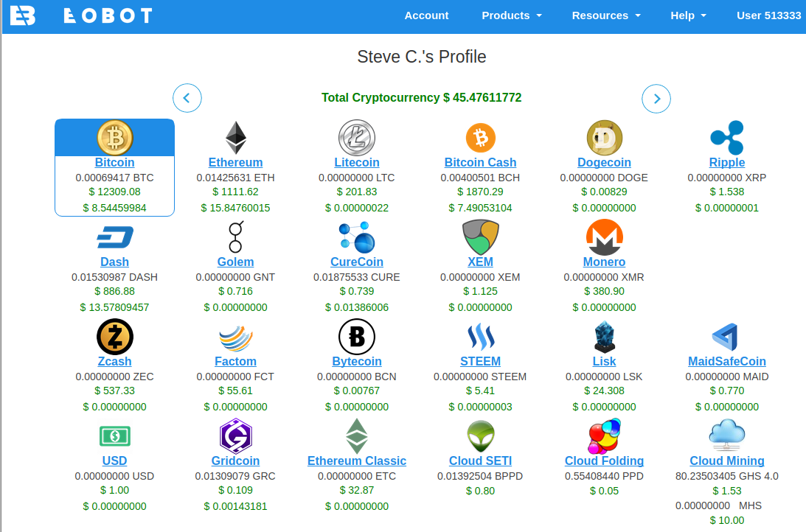The width and height of the screenshot is (806, 532).
Task: Open the Lisk link
Action: (605, 362)
